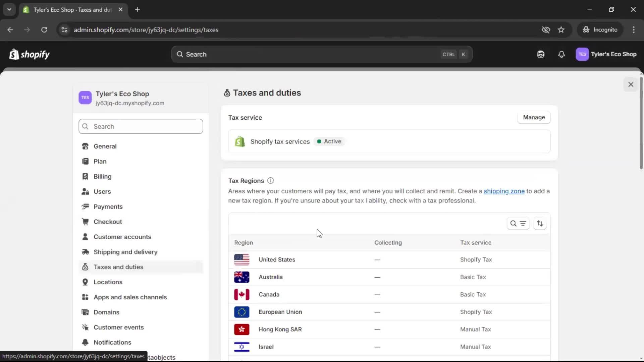This screenshot has height=362, width=644.
Task: Open the Sidekick assistant icon
Action: [541, 54]
